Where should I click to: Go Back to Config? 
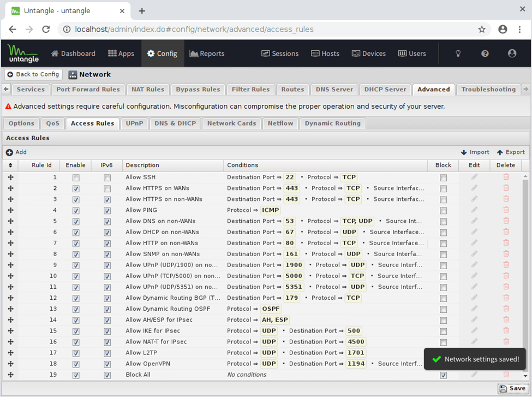point(33,74)
